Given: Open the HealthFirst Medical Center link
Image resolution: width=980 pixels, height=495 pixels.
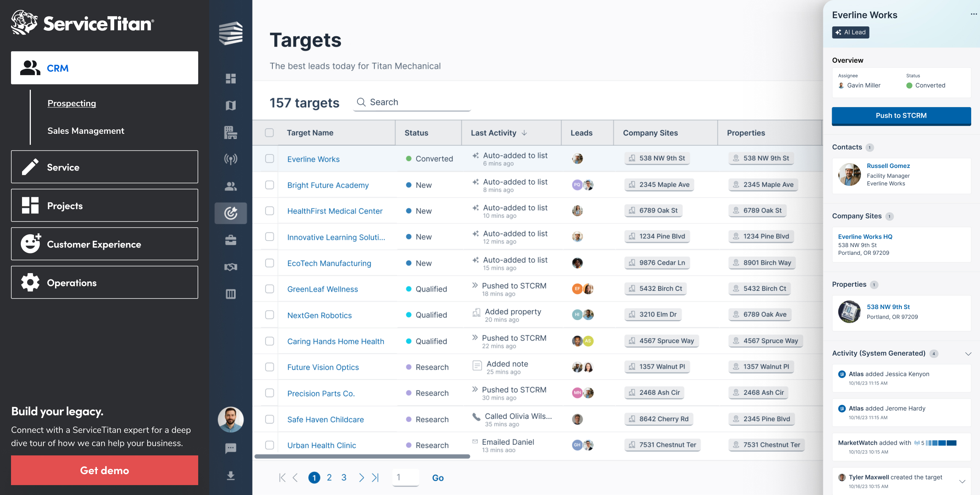Looking at the screenshot, I should [334, 211].
